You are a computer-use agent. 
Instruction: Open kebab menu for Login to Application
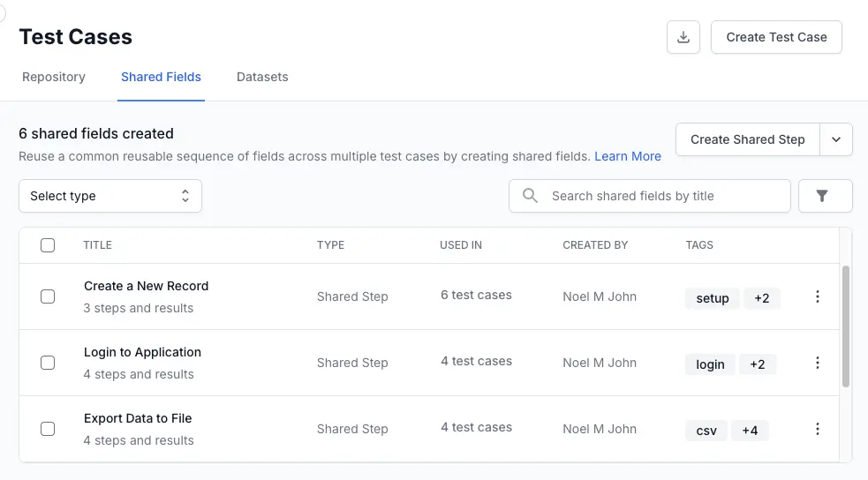coord(817,363)
